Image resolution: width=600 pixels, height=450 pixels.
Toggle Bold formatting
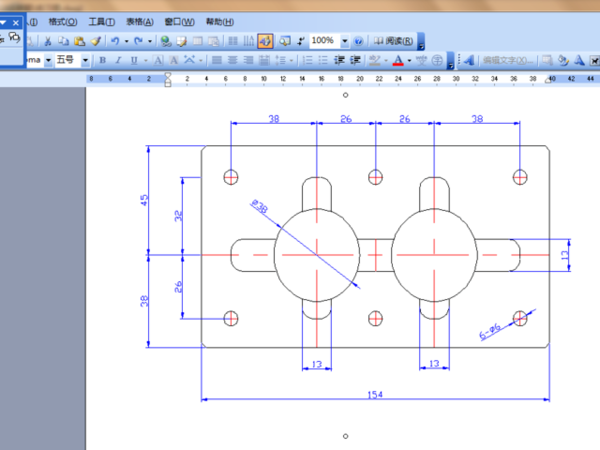tap(102, 60)
